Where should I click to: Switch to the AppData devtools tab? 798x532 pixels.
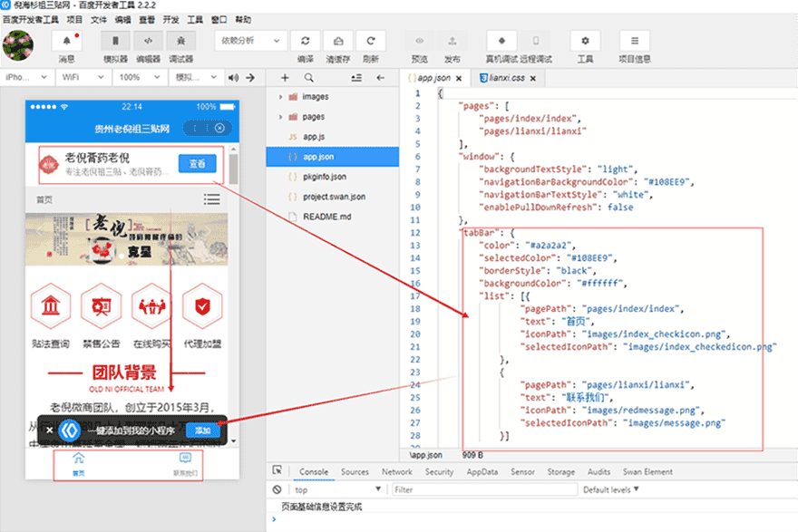point(482,472)
